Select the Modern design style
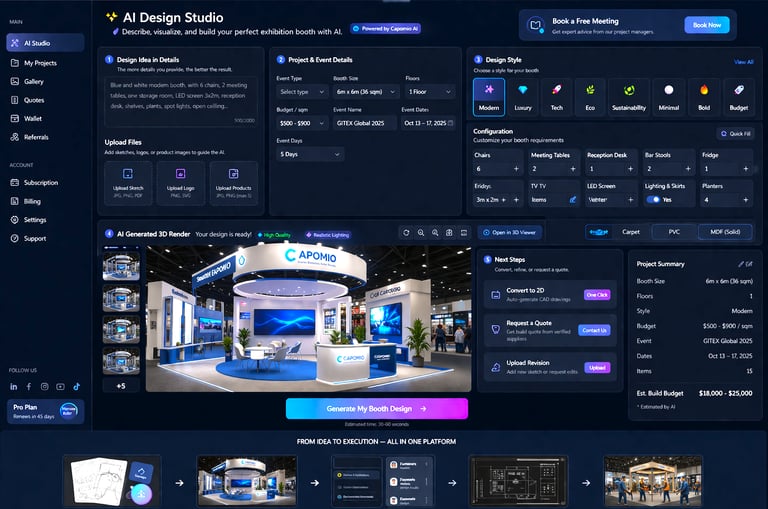Viewport: 768px width, 509px height. click(x=489, y=97)
